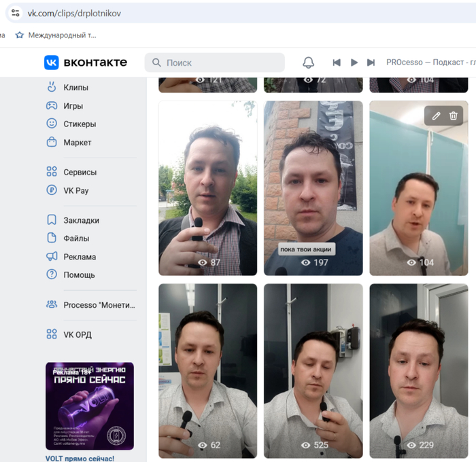
Task: Open the clip with 525 views
Action: [x=313, y=370]
